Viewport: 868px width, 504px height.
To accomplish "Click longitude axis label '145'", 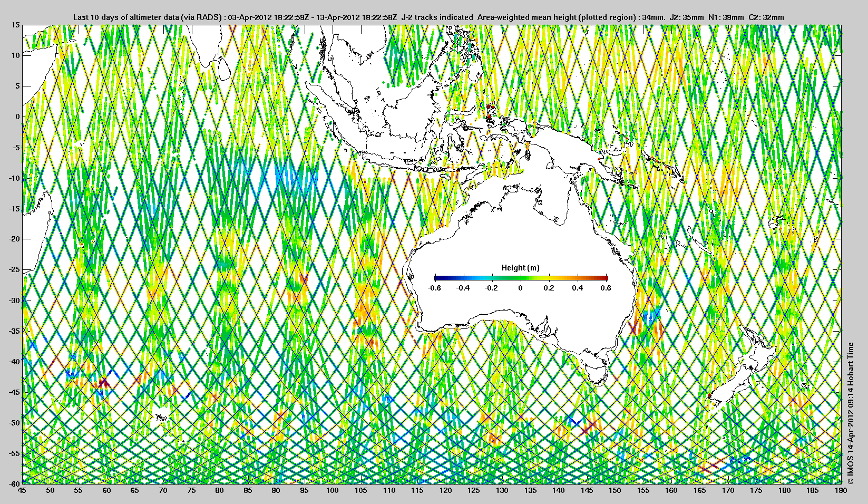I will click(x=587, y=490).
